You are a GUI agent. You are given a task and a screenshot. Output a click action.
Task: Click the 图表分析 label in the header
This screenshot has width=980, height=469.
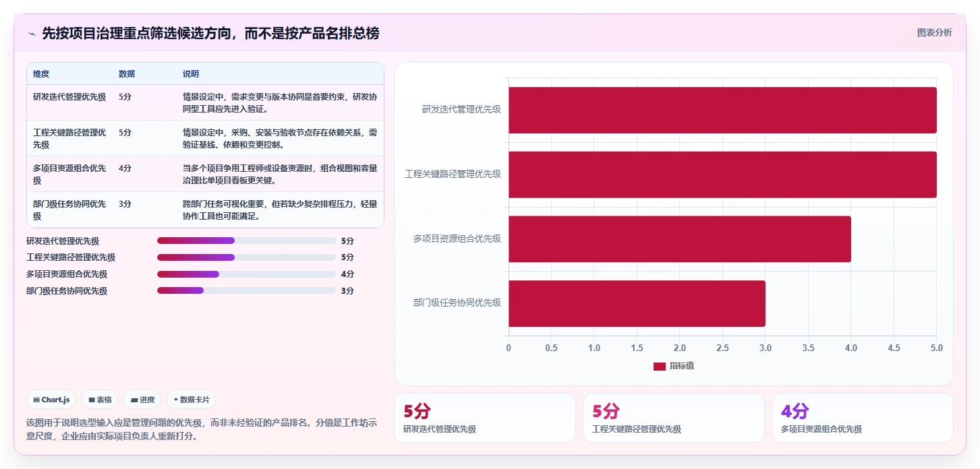pyautogui.click(x=934, y=32)
